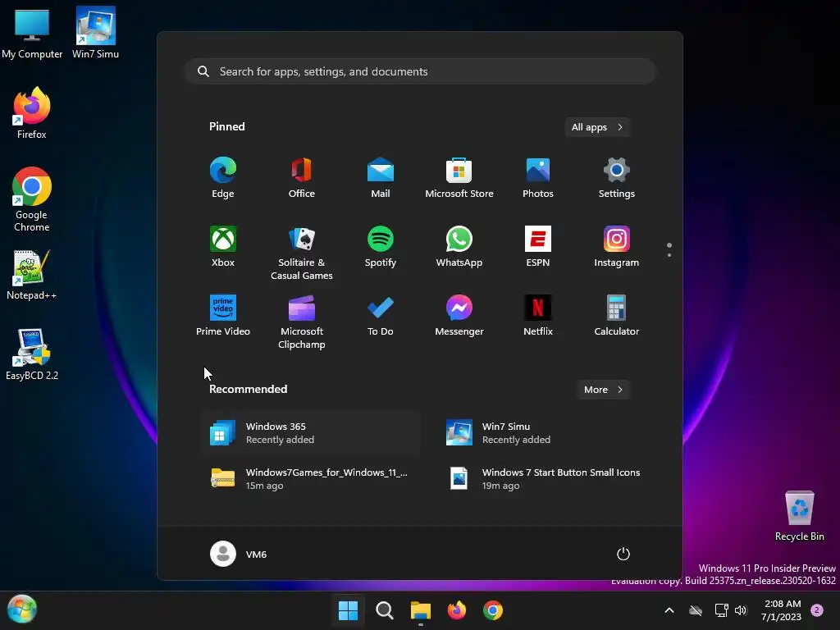This screenshot has width=840, height=630.
Task: Click the Windows 11 Start button on taskbar
Action: point(348,610)
